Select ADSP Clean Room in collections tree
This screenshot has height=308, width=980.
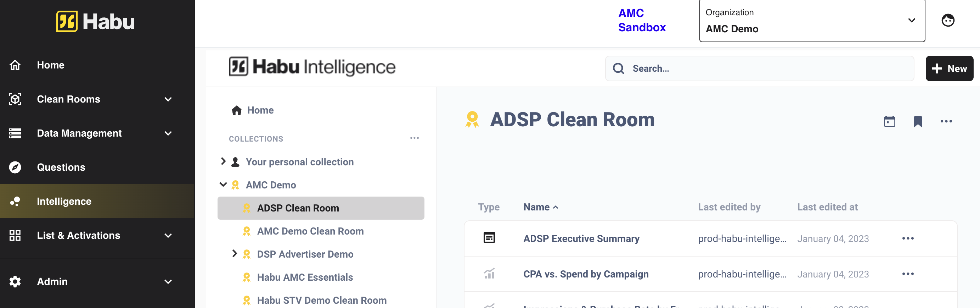pos(321,208)
